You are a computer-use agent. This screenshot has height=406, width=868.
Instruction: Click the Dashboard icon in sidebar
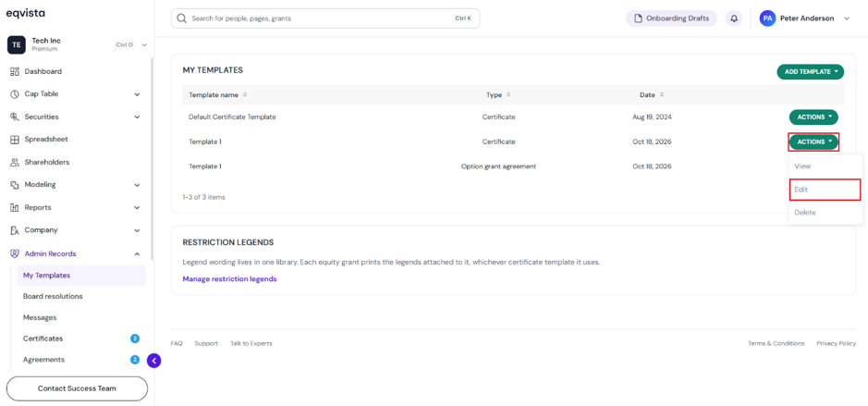[15, 71]
